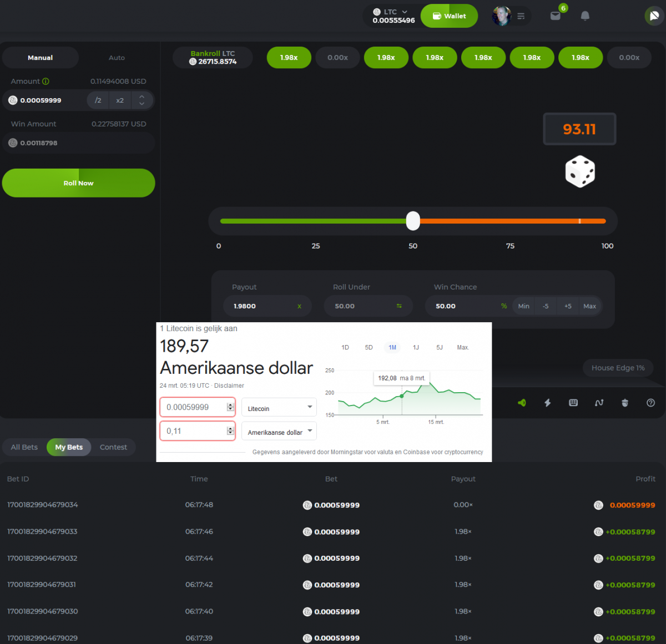
Task: Toggle the sound speaker icon
Action: (x=522, y=403)
